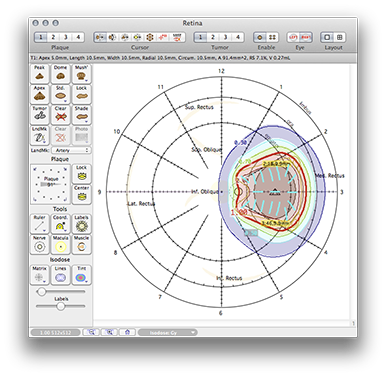Screen dimensions: 386x377
Task: Select Plaque number 2
Action: click(x=53, y=37)
